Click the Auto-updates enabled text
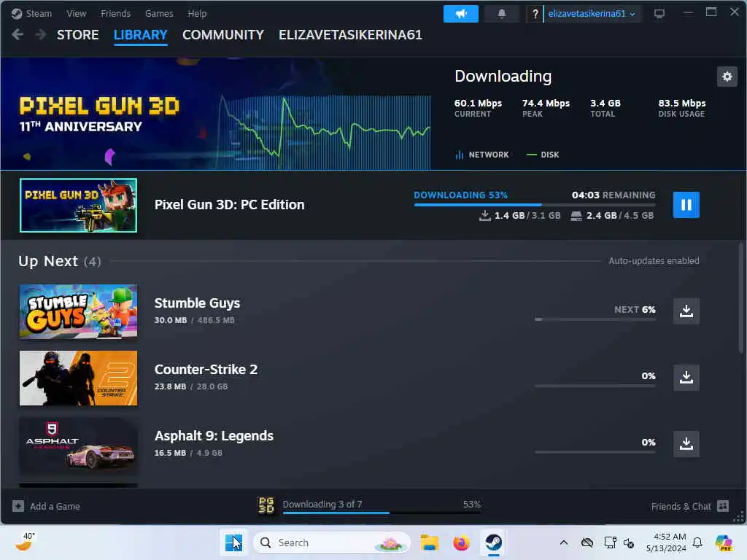 (x=654, y=261)
